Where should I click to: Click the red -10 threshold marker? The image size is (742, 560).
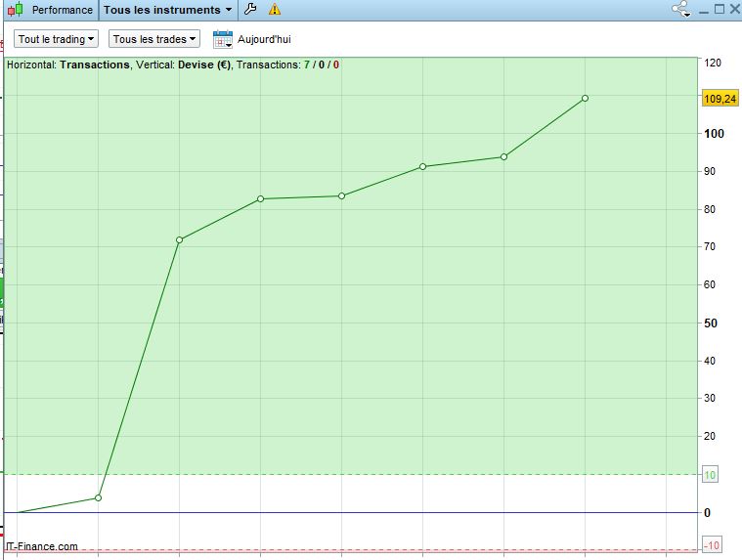(711, 545)
